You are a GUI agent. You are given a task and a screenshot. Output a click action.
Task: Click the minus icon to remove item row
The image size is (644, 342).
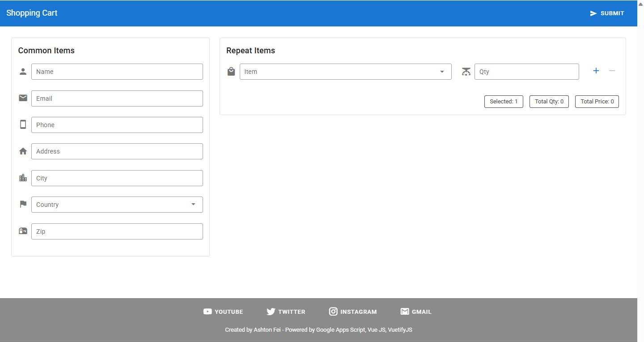(x=612, y=71)
